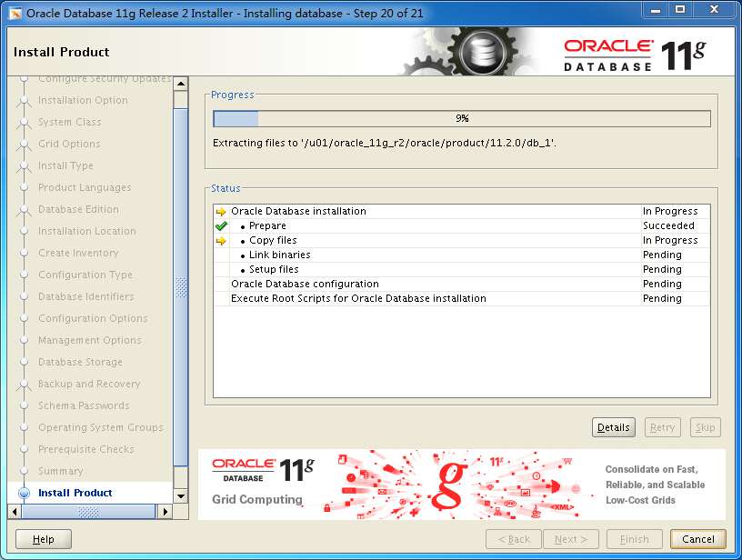The height and width of the screenshot is (560, 742).
Task: Click the installer icon in the title bar
Action: (13, 10)
